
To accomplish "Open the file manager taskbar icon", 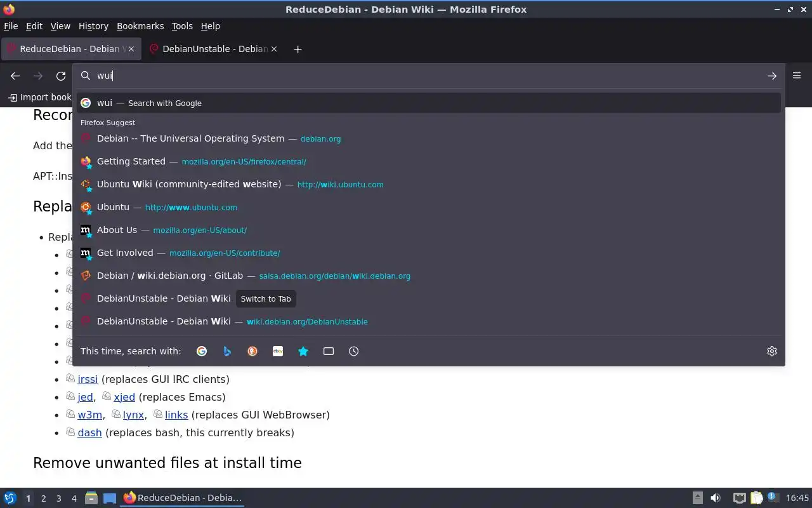I will click(x=91, y=498).
